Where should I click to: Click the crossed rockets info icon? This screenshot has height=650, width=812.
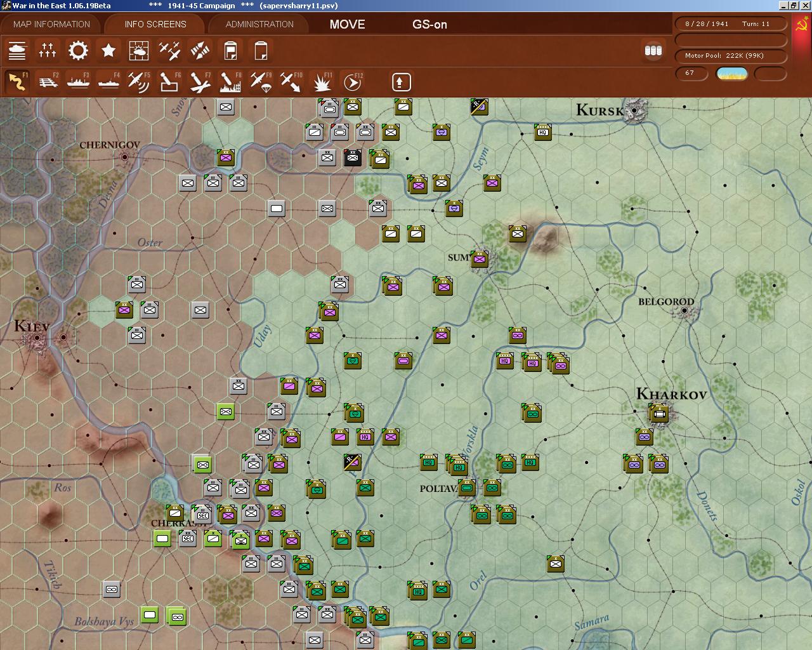click(200, 51)
